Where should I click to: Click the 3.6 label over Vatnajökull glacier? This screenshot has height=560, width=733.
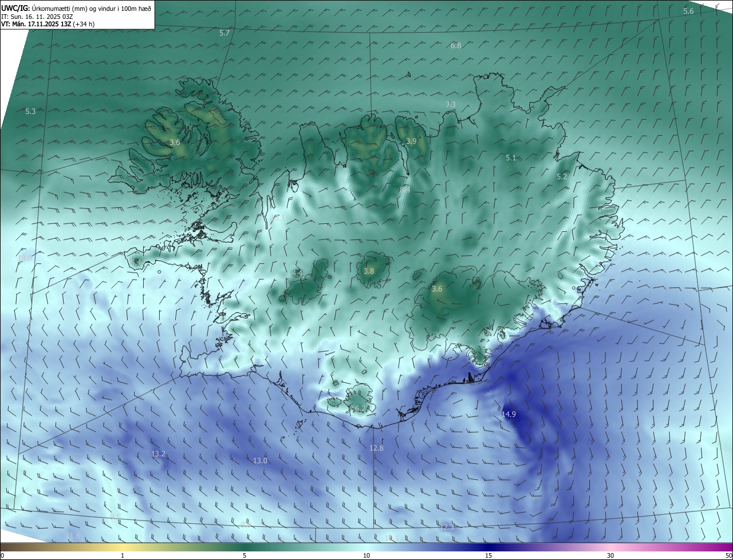tap(437, 289)
